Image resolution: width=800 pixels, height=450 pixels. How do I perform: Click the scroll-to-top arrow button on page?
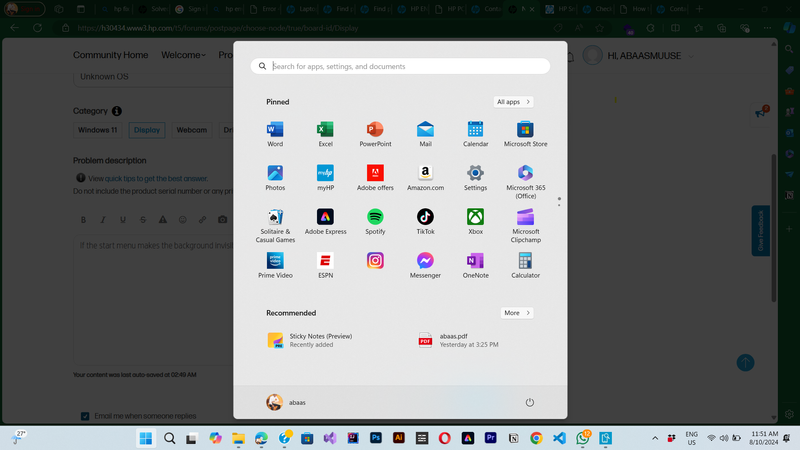[745, 363]
